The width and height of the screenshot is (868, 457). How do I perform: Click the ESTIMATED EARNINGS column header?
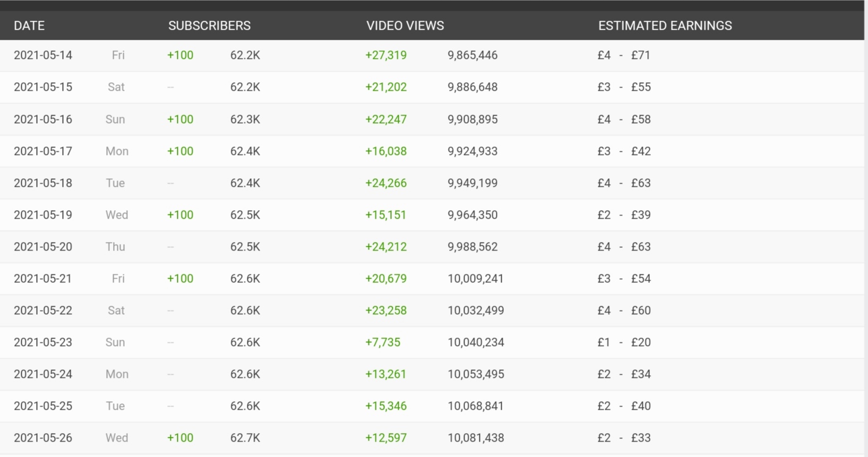point(665,25)
